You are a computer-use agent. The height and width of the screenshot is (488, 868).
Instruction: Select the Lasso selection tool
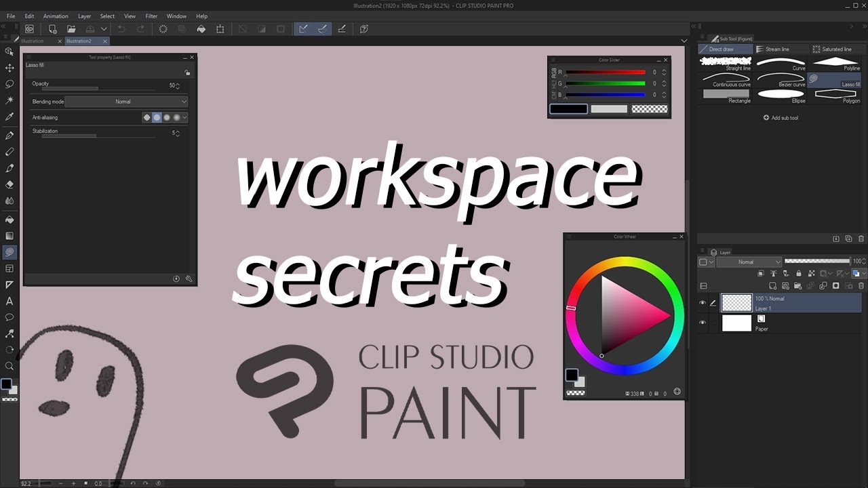9,84
